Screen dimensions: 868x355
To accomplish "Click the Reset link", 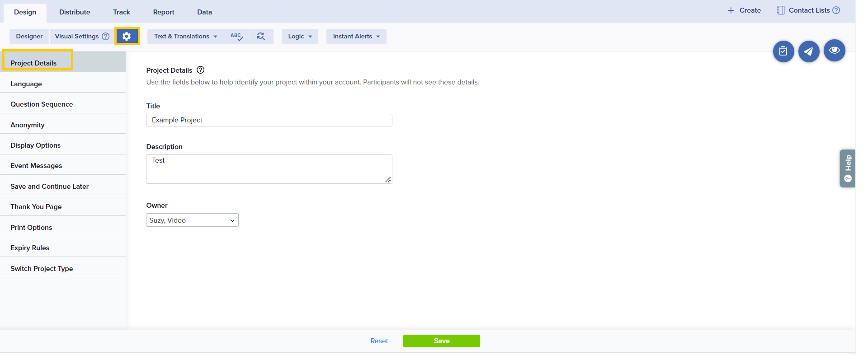I will (x=379, y=341).
